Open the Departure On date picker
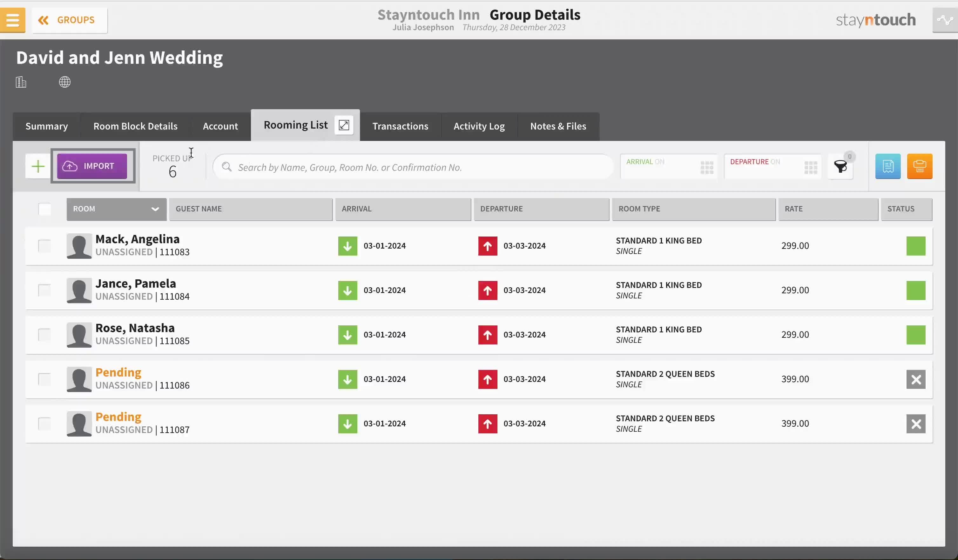 pos(772,166)
